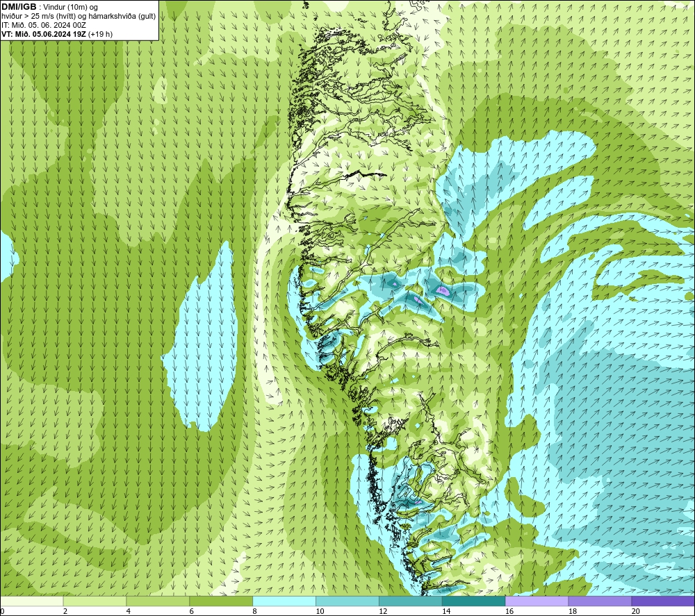Click the legend tick label '10'

click(x=320, y=611)
